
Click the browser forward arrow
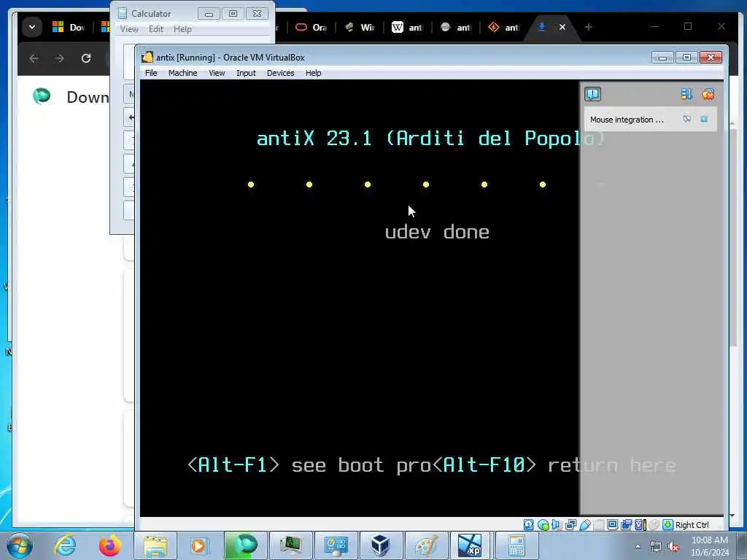click(x=59, y=58)
